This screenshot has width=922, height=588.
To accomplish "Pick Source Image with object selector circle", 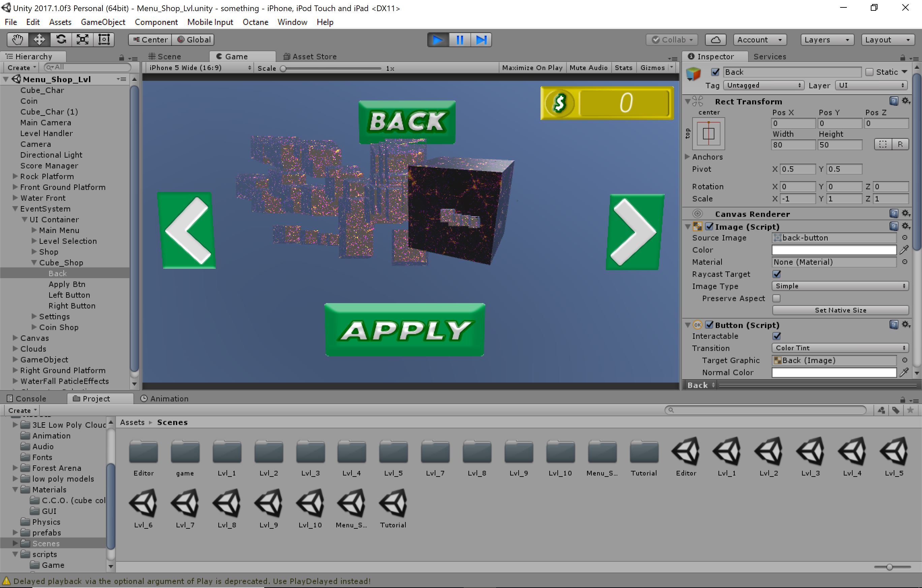I will point(904,237).
